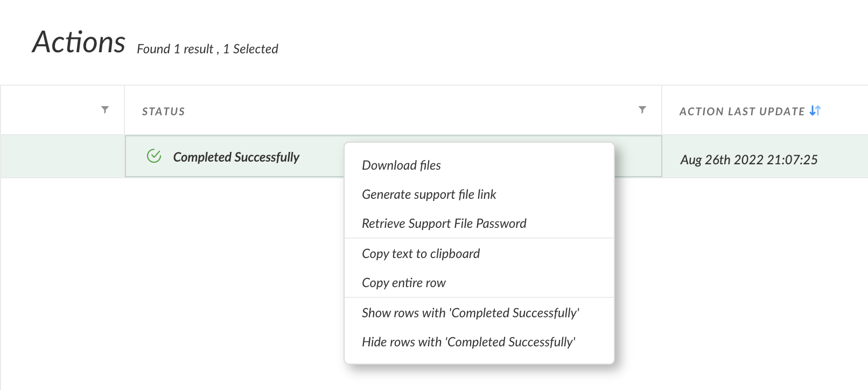868x390 pixels.
Task: Open the filter for the Status column
Action: (x=641, y=110)
